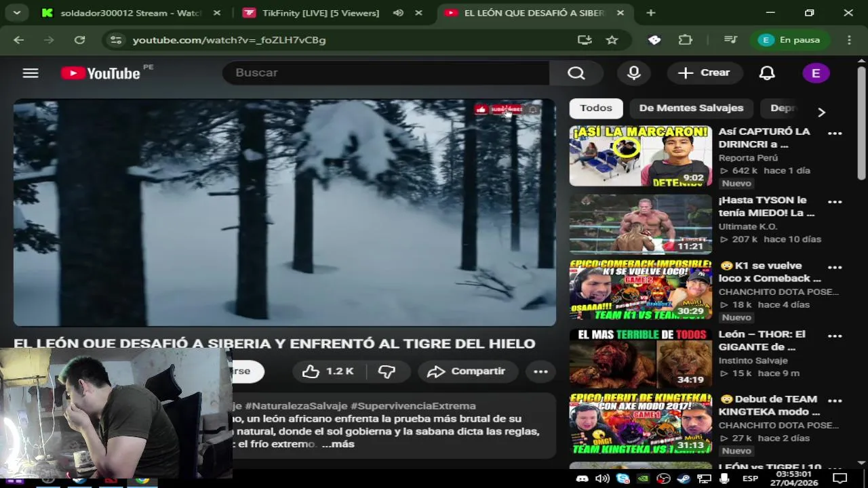Open the Chrome three-dot menu

coord(849,40)
